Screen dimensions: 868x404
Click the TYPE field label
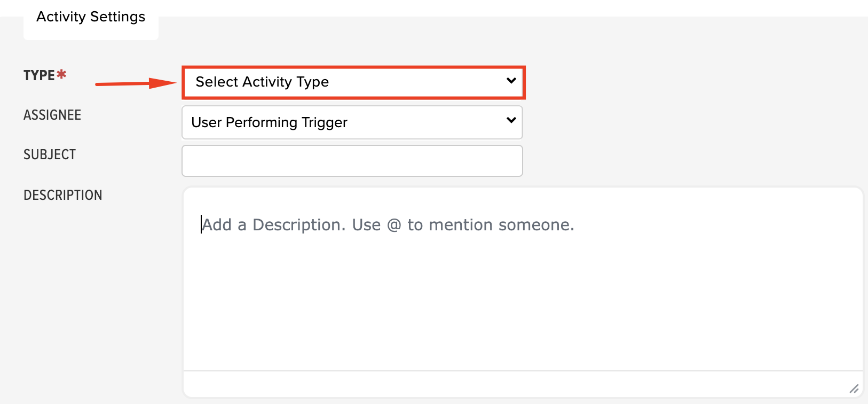tap(39, 75)
